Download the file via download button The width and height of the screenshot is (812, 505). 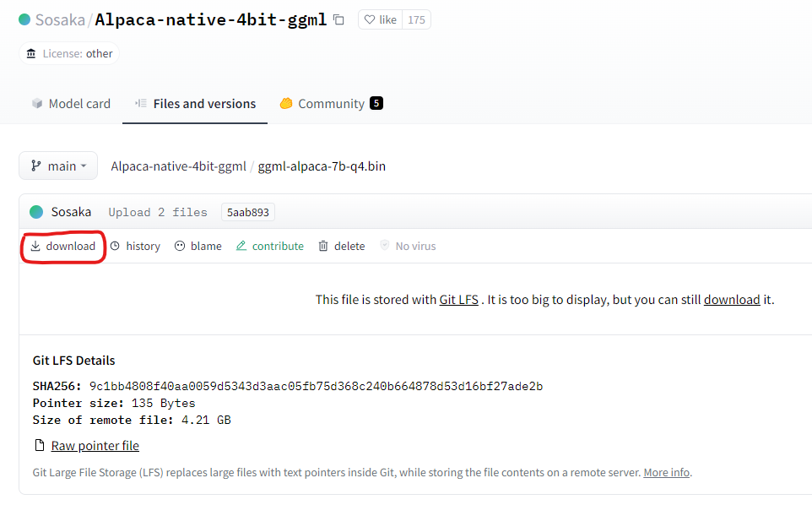tap(62, 246)
